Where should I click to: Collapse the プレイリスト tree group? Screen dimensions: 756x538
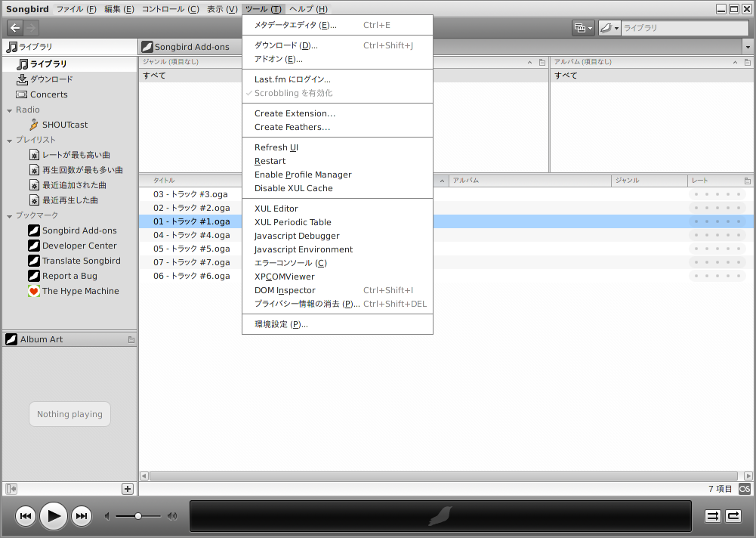[x=10, y=141]
